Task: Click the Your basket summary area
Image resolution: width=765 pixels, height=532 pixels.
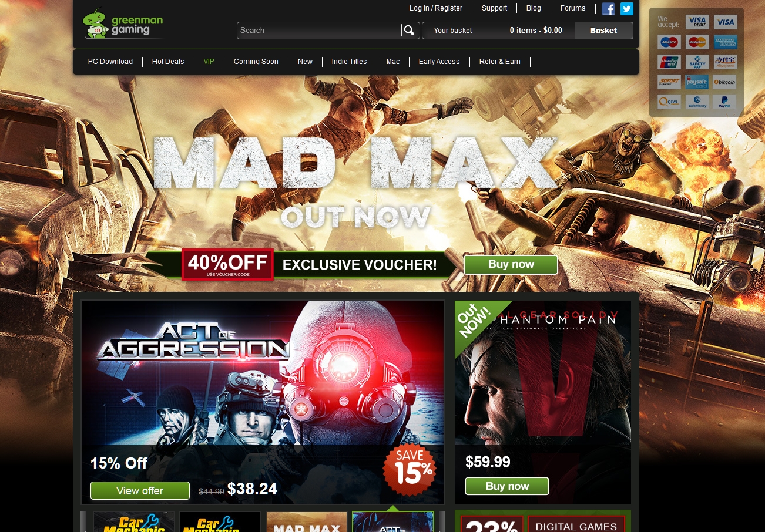Action: [498, 31]
